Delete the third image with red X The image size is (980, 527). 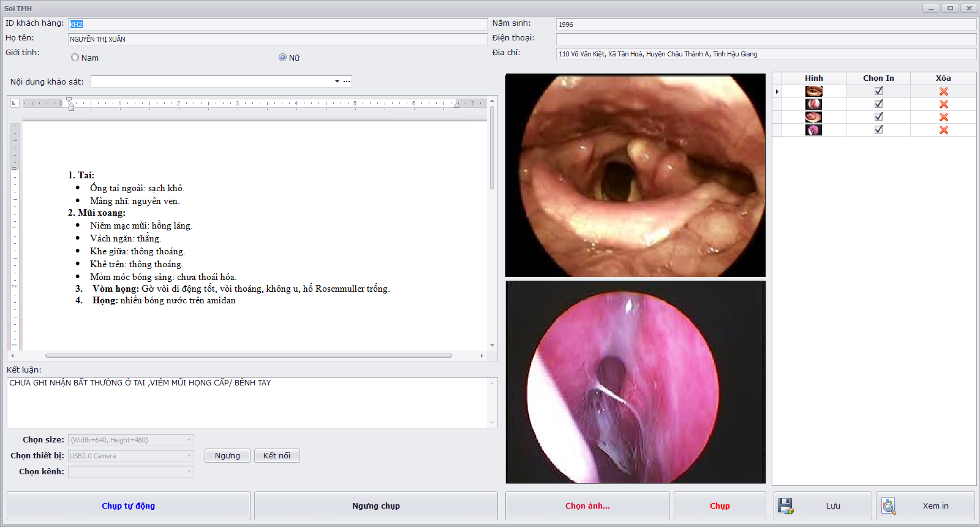tap(943, 117)
